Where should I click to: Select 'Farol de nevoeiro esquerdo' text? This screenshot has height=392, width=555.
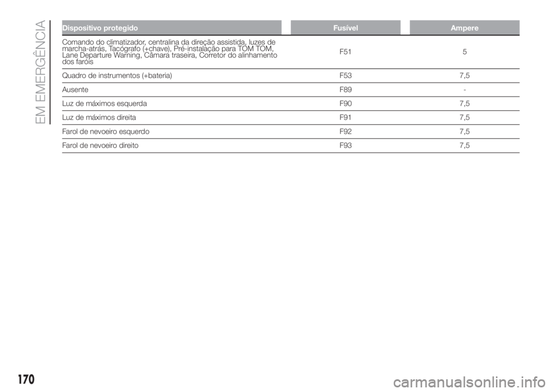[x=106, y=131]
